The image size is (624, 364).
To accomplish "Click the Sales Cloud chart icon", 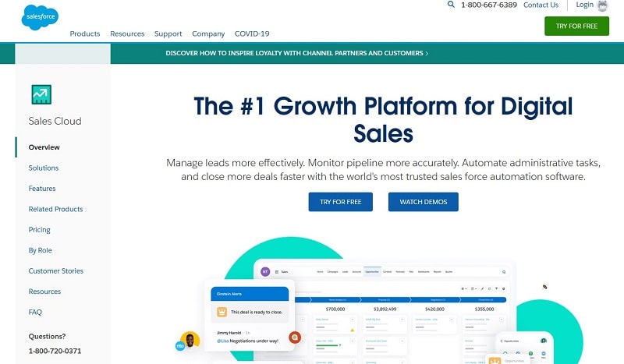I will pyautogui.click(x=41, y=94).
